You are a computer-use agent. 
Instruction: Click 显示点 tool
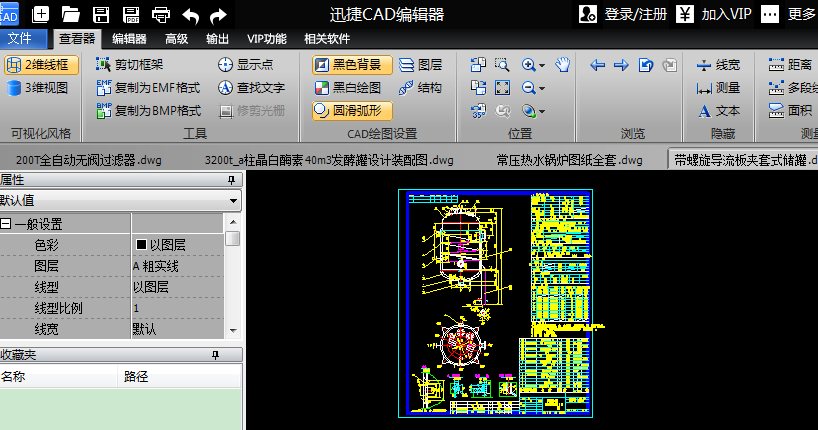point(245,64)
